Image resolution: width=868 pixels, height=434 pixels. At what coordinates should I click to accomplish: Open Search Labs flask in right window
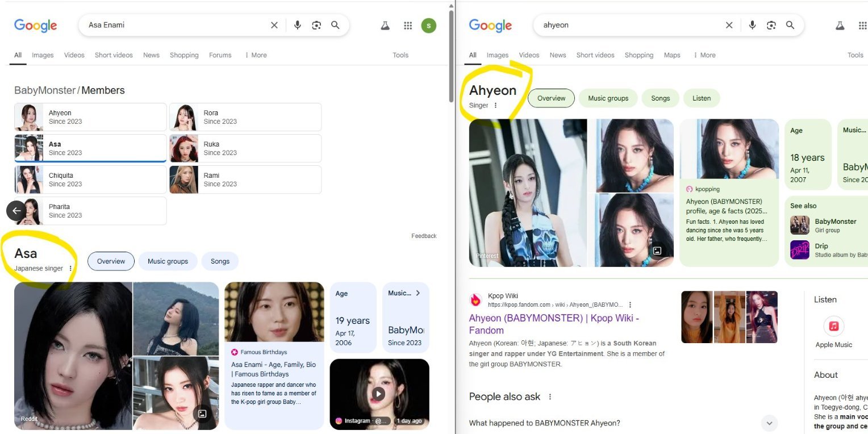click(840, 26)
